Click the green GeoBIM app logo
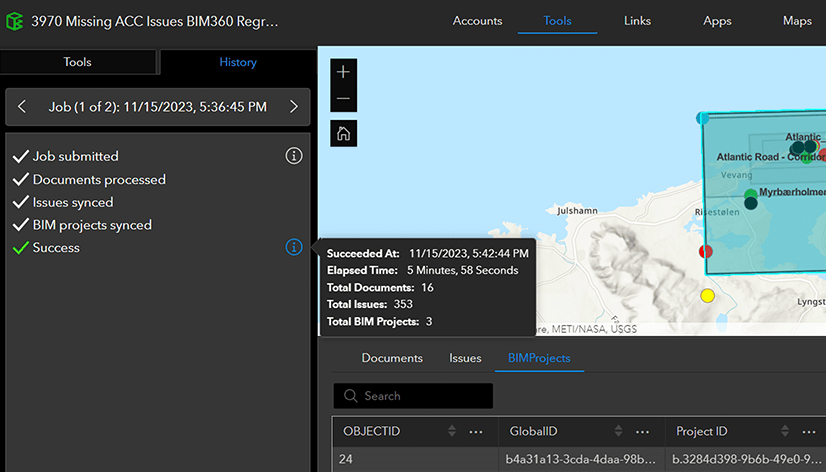Viewport: 826px width, 472px height. (14, 22)
